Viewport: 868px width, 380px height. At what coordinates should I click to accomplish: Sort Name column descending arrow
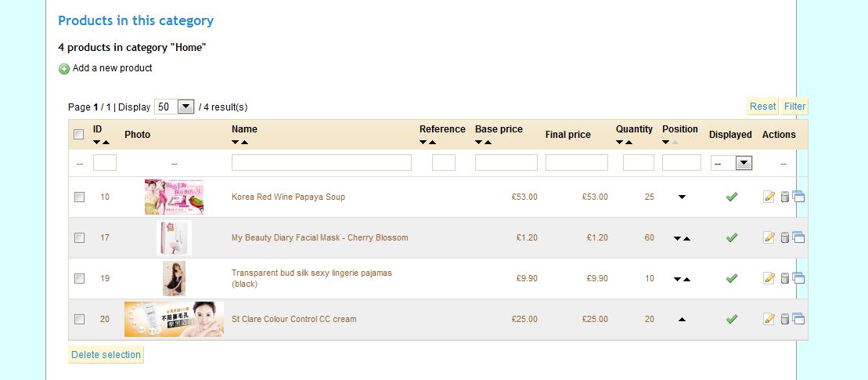tap(236, 143)
